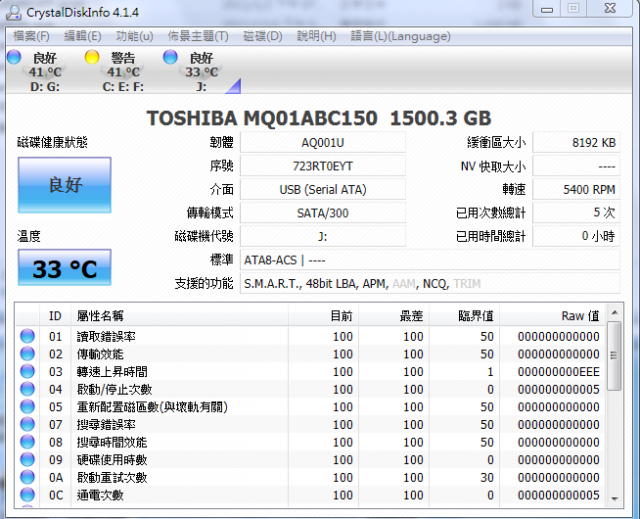Click the transfer mode field SATA/300
This screenshot has width=640, height=519.
point(322,213)
